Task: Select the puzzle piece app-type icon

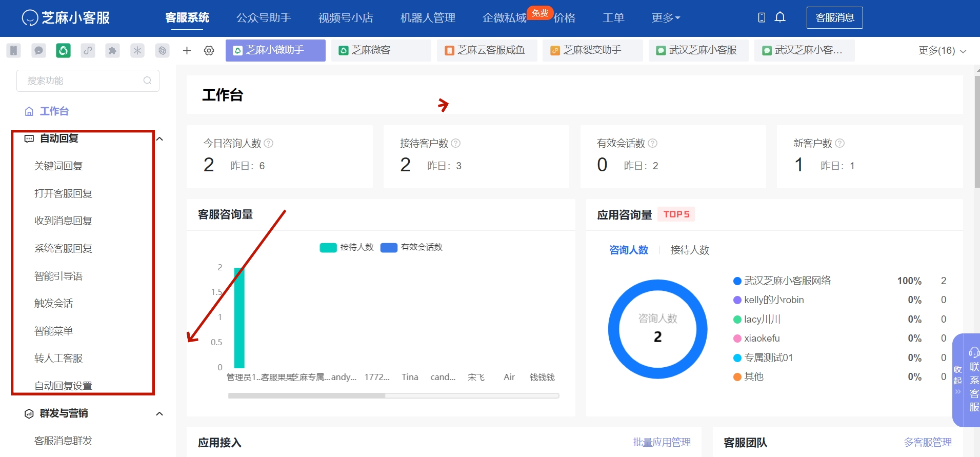Action: 112,50
